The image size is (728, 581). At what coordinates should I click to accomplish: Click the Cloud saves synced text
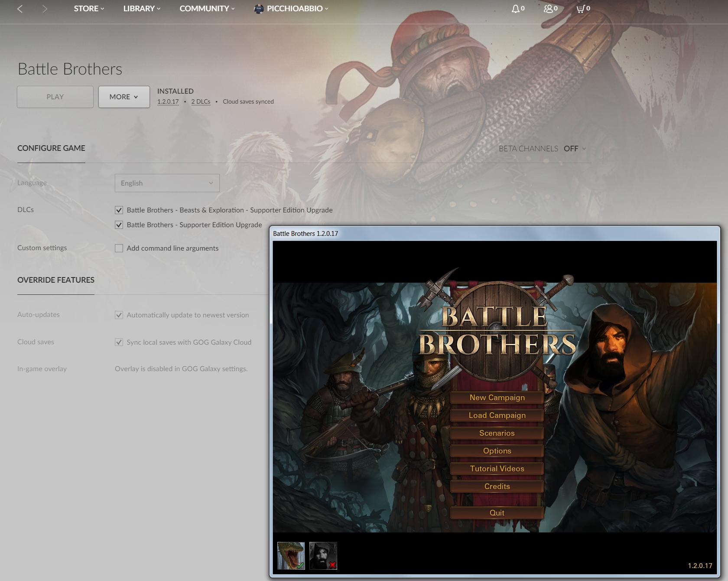(248, 101)
